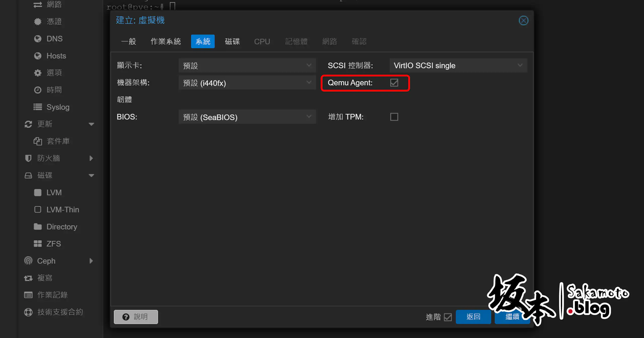Screen dimensions: 644x338
Task: Switch to the 作業系統 tab
Action: 166,41
